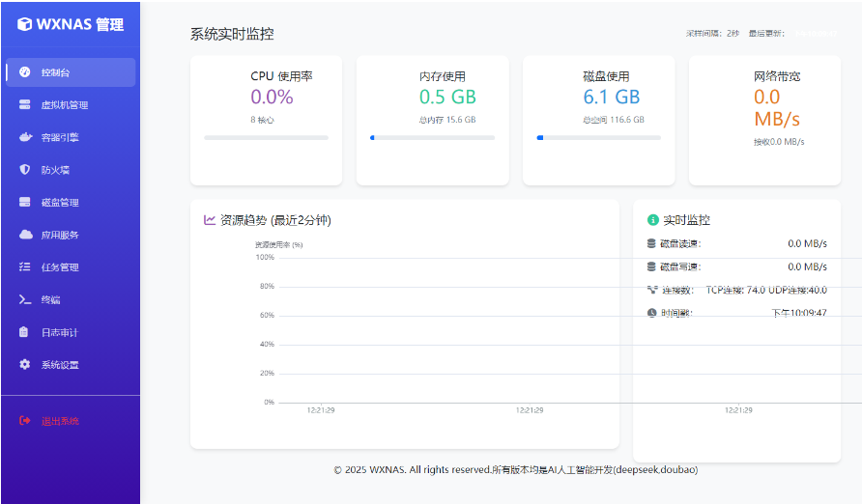Screen dimensions: 862x504
Task: Click the 总空间 116.6 GB text
Action: click(x=614, y=119)
